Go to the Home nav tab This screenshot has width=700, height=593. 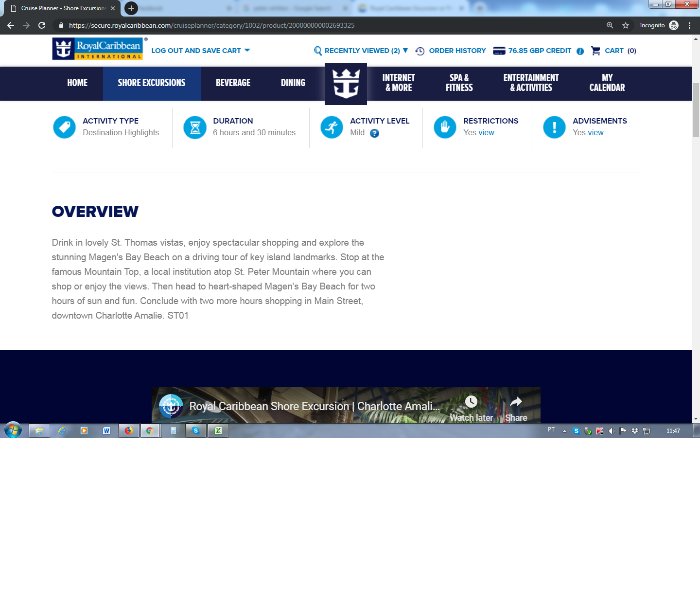point(77,83)
